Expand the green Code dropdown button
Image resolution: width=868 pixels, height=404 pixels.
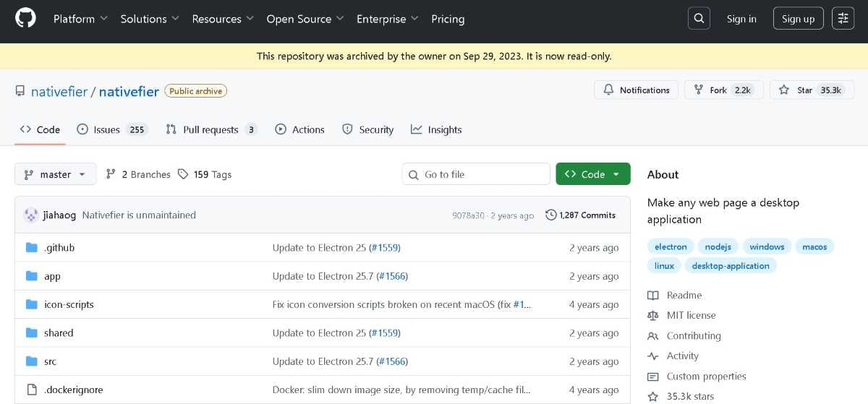[x=592, y=174]
